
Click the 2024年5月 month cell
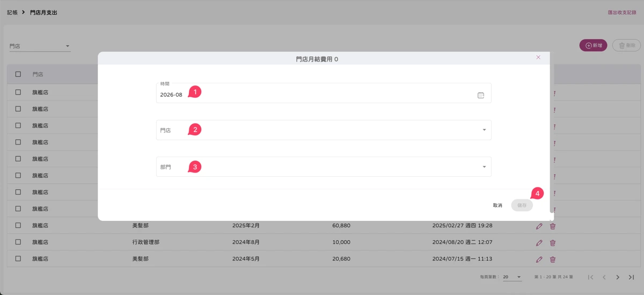click(246, 259)
